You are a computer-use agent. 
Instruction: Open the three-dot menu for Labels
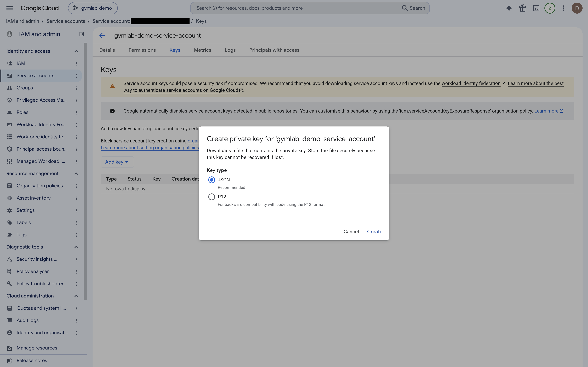76,223
